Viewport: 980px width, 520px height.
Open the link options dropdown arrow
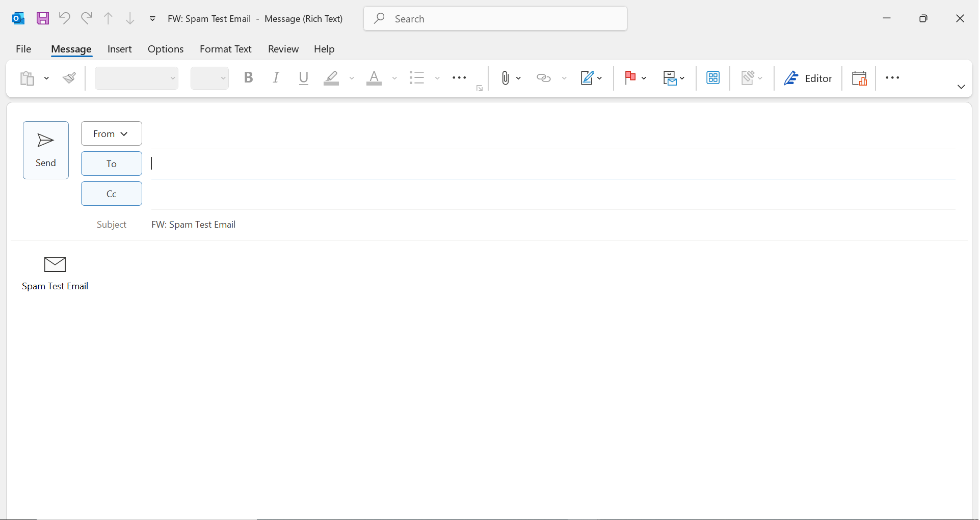pos(564,78)
